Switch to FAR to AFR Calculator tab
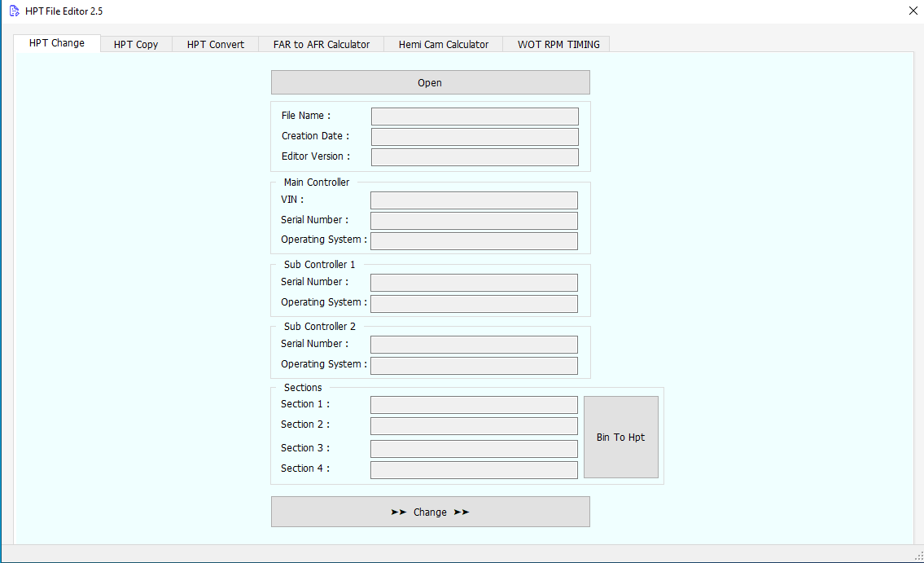Viewport: 924px width, 563px height. tap(322, 44)
